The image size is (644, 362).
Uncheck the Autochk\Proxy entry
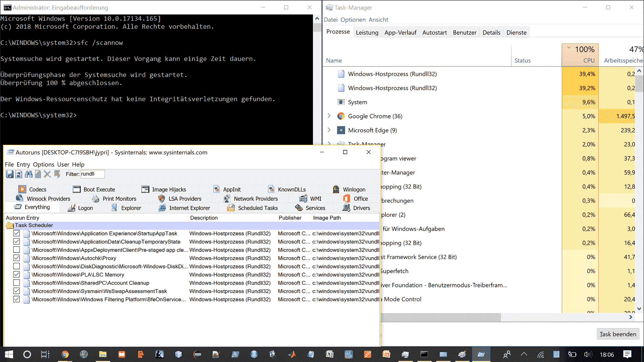pos(16,258)
